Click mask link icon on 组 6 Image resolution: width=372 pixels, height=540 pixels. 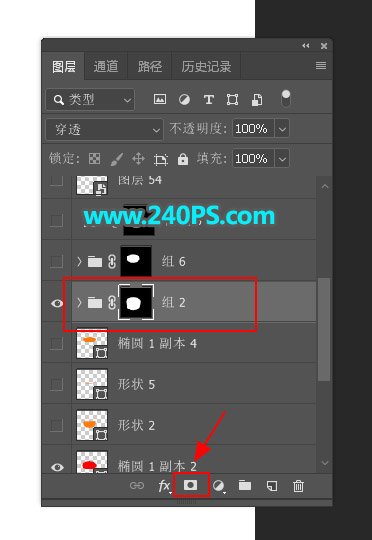112,261
